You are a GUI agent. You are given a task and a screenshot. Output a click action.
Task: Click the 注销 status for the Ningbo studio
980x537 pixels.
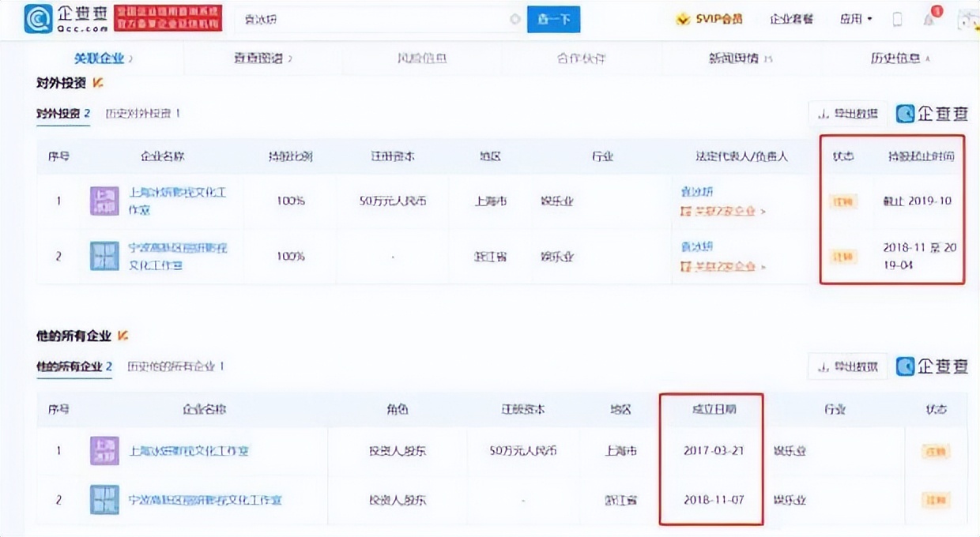click(x=935, y=498)
